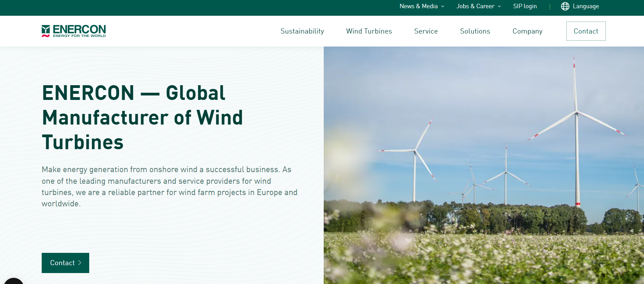Click the chevron next to News & Media
The height and width of the screenshot is (284, 644).
(443, 7)
